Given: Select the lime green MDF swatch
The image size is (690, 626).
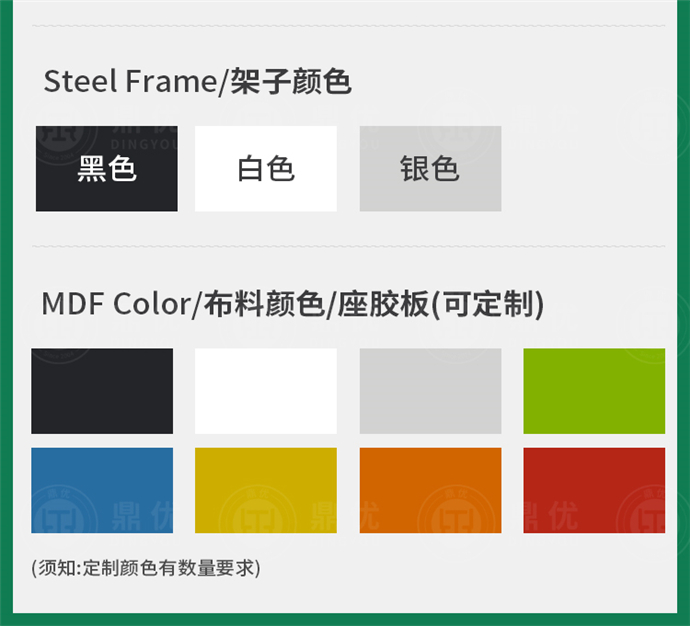Looking at the screenshot, I should click(x=594, y=391).
